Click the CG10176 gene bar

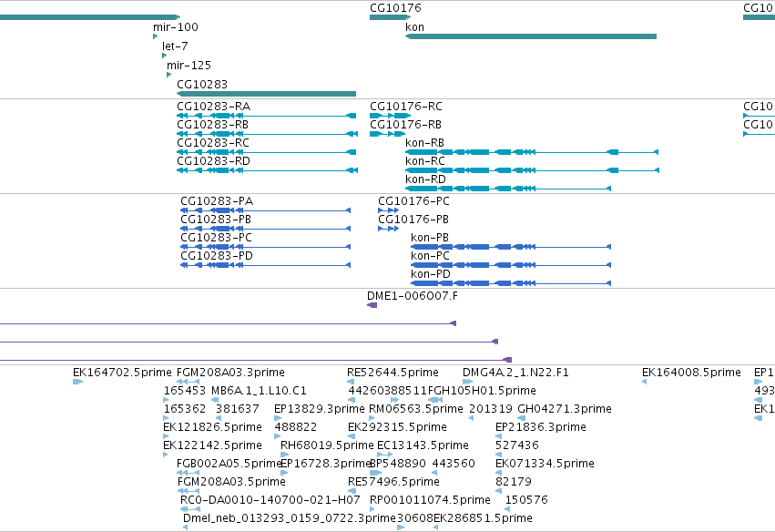pos(390,17)
